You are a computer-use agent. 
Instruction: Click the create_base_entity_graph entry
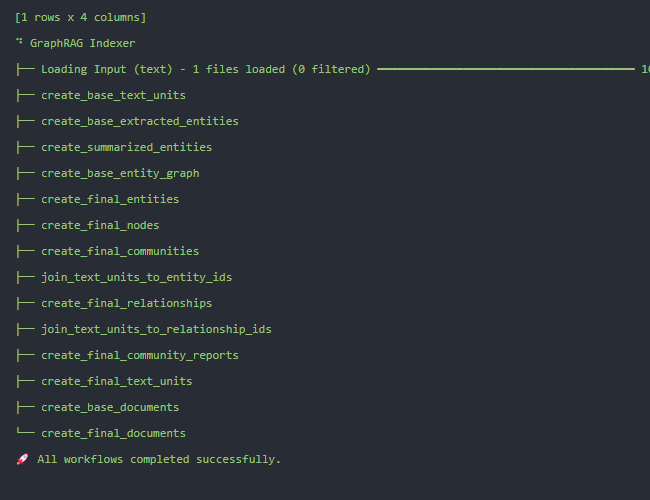pos(120,174)
